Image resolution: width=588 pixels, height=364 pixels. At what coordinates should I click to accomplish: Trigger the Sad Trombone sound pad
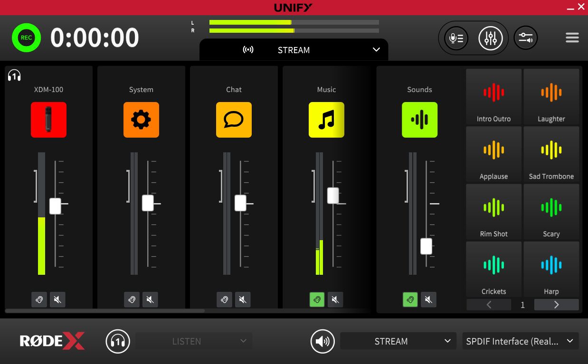551,154
